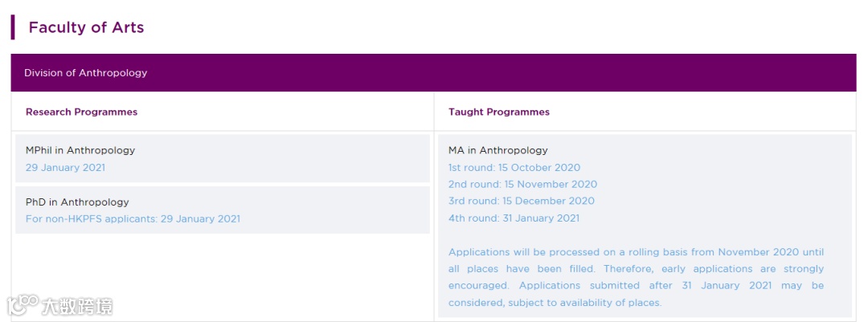Screen dimensions: 868x322
Task: Click empty space below the PhD in Anthropology card
Action: click(x=222, y=273)
